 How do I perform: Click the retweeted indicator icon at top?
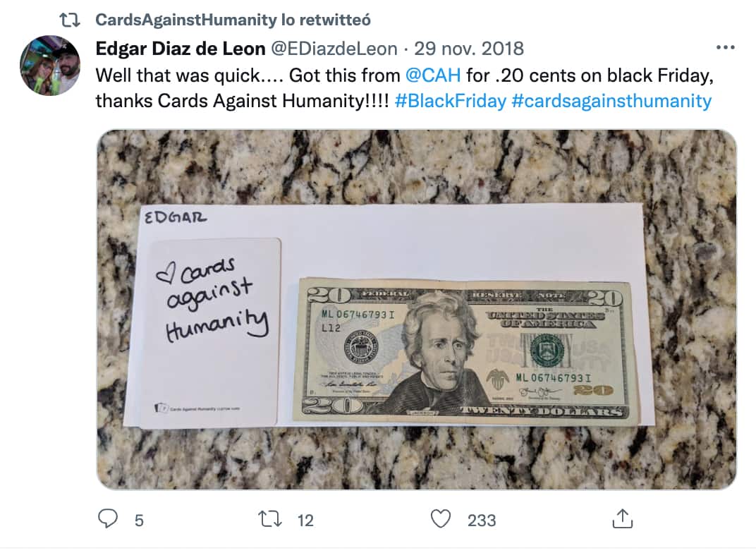point(69,20)
